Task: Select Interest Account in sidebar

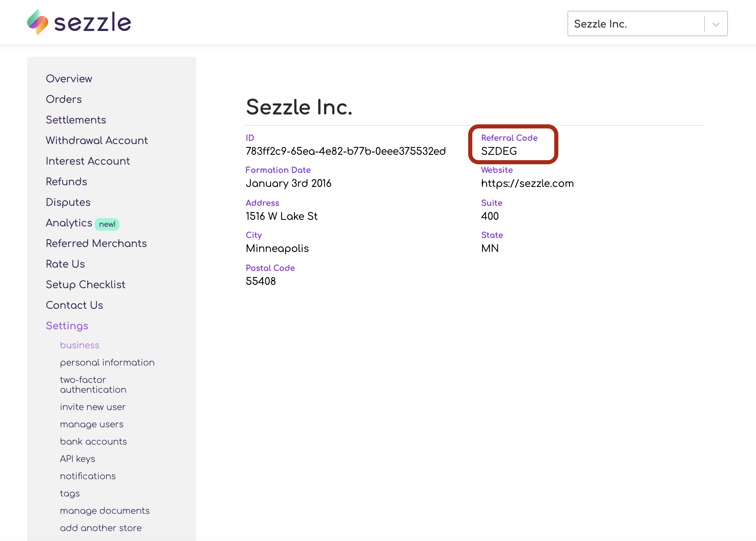Action: click(x=88, y=161)
